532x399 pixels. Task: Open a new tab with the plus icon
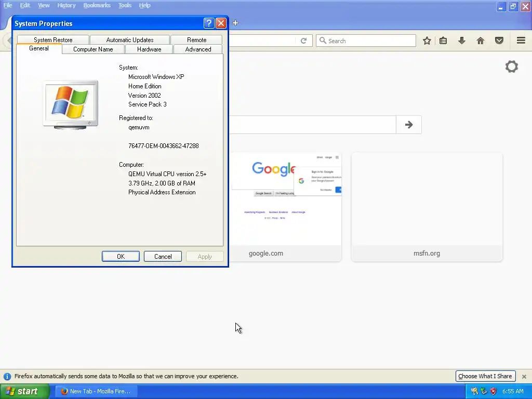[235, 23]
